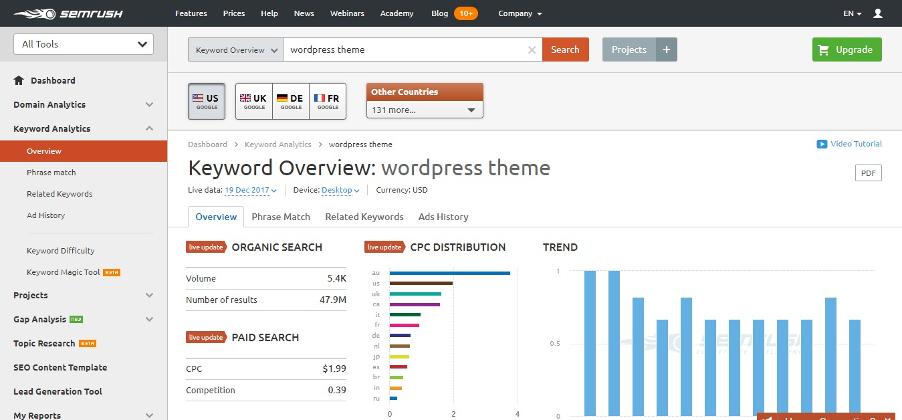Click the plus icon beside Projects
The height and width of the screenshot is (420, 902).
click(666, 49)
